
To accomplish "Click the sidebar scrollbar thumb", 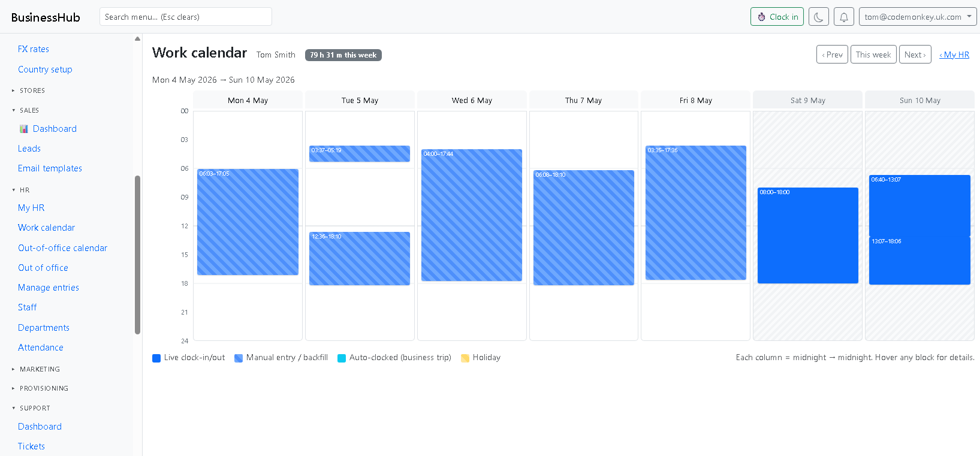I will tap(137, 255).
